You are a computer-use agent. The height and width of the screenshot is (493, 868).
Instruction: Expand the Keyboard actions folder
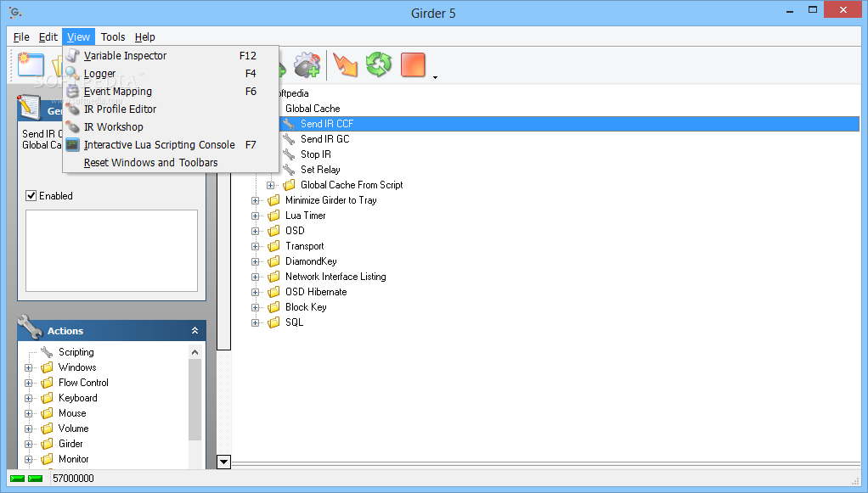29,398
